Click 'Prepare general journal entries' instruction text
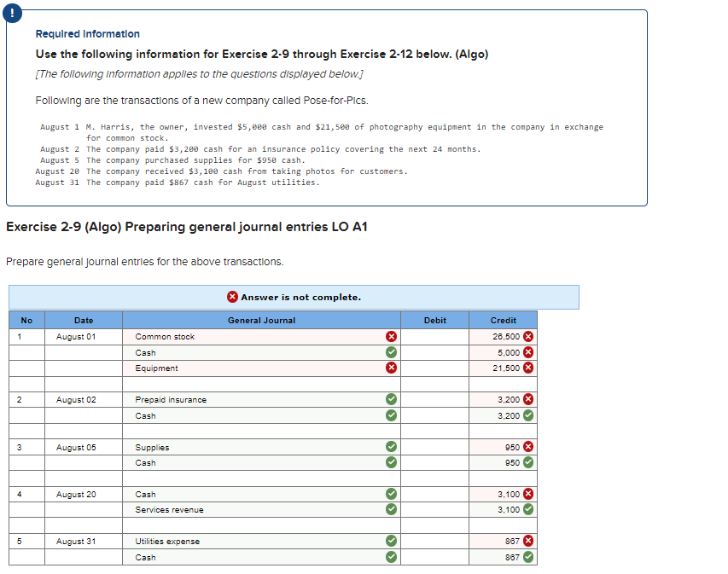The width and height of the screenshot is (728, 574). [144, 262]
